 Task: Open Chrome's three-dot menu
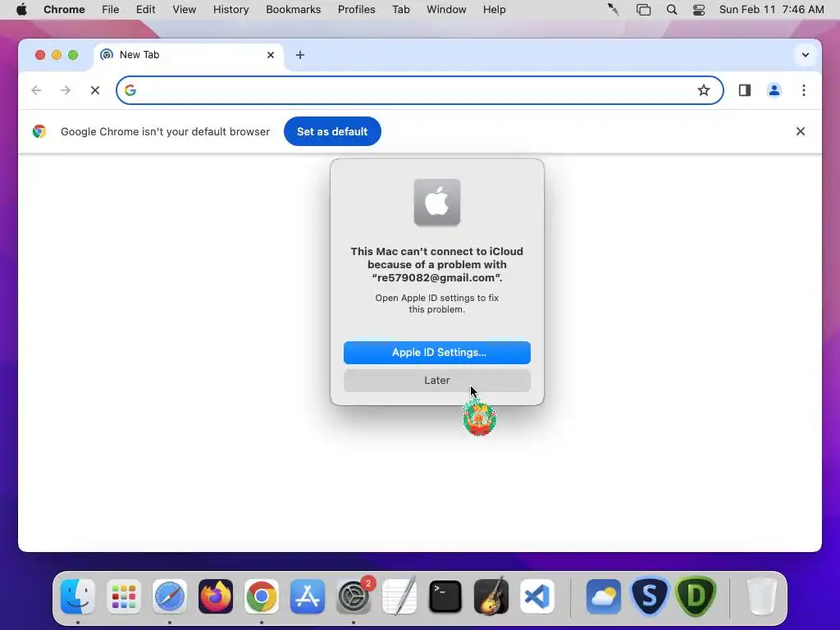pos(804,90)
